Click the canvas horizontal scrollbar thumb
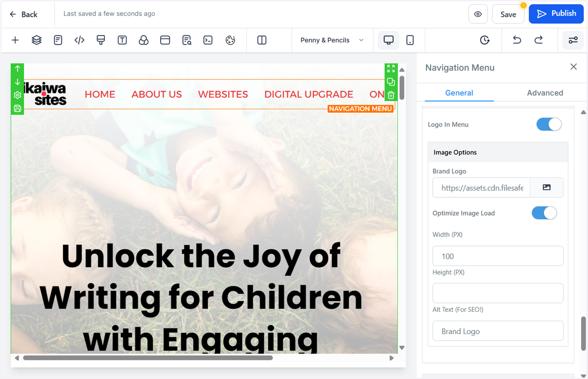 click(x=147, y=358)
